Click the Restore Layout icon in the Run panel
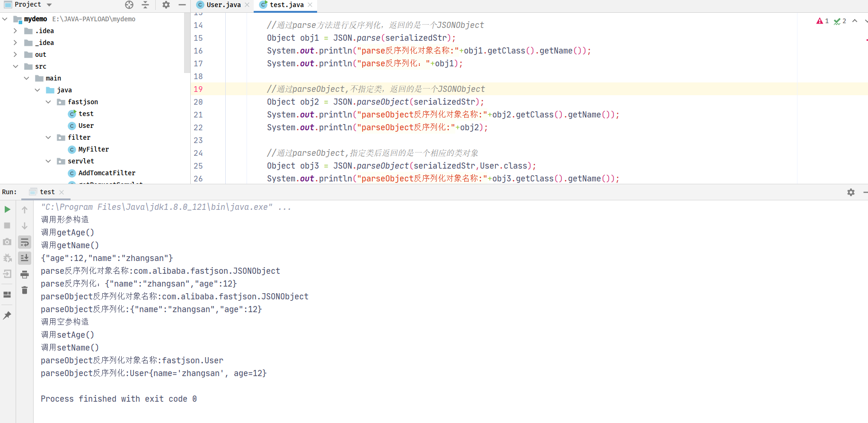This screenshot has width=868, height=423. [7, 294]
